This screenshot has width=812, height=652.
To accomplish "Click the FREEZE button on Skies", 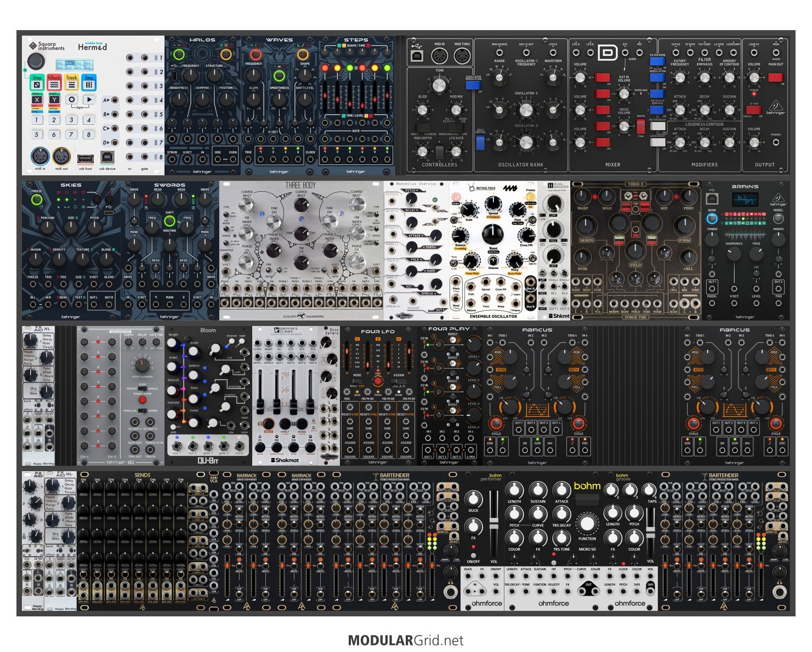I will (37, 199).
